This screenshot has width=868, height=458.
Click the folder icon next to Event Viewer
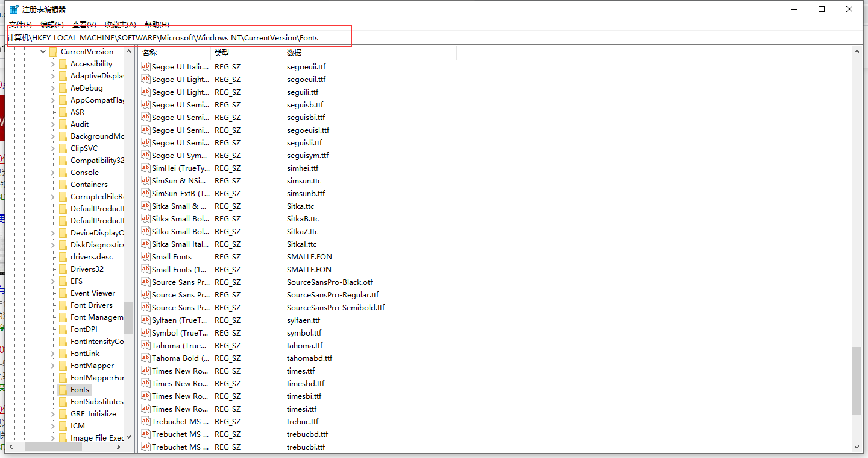(x=63, y=293)
